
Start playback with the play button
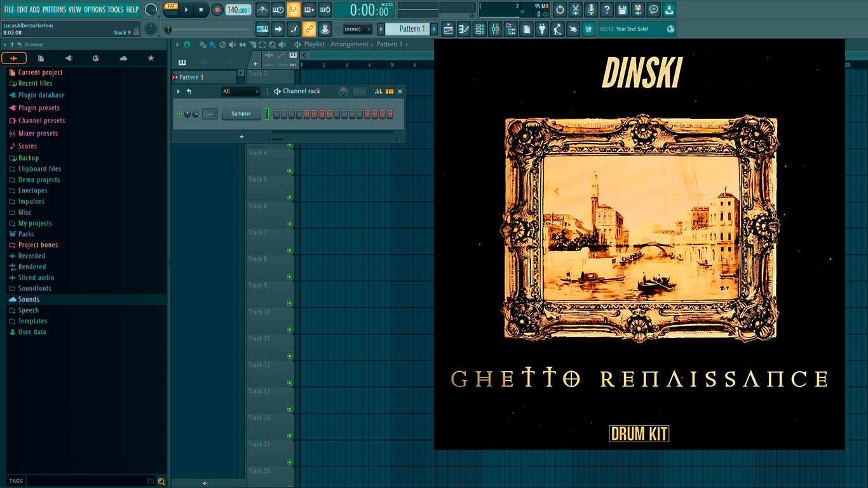click(x=186, y=10)
